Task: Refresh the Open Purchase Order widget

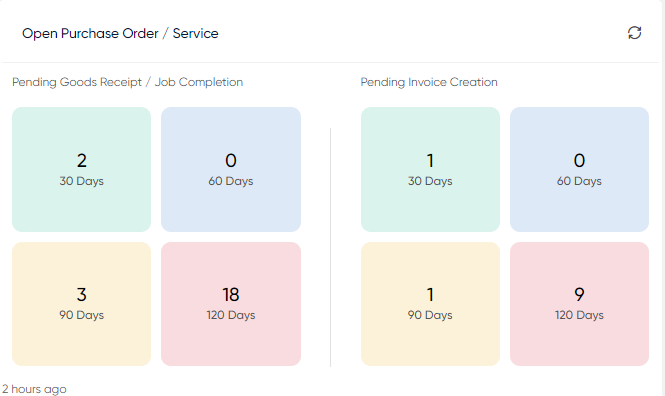Action: pos(634,33)
